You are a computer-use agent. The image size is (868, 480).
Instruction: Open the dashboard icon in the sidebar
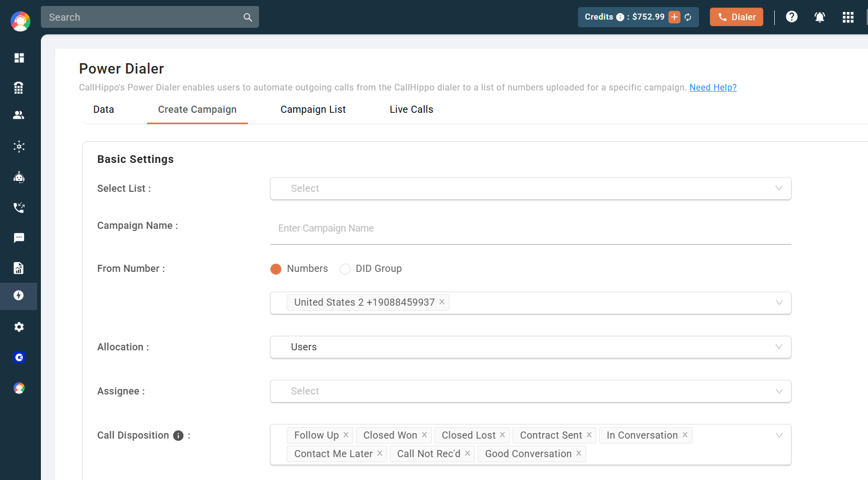point(19,58)
